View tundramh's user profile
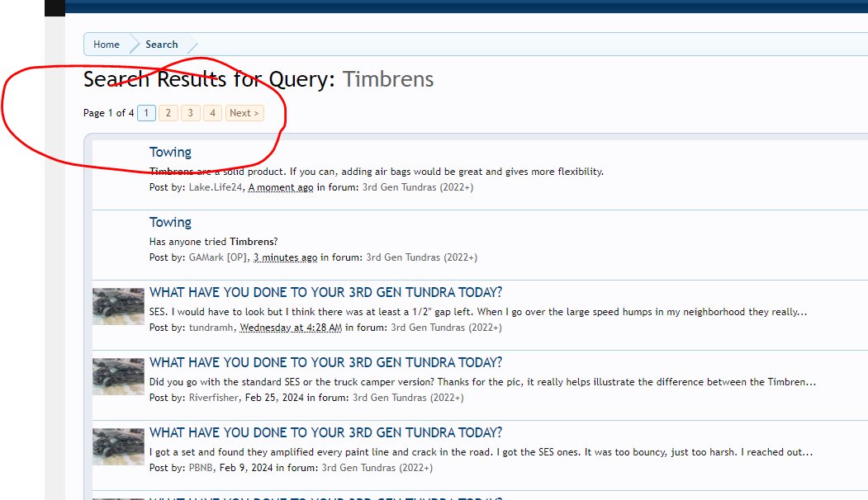868x500 pixels. click(x=211, y=328)
